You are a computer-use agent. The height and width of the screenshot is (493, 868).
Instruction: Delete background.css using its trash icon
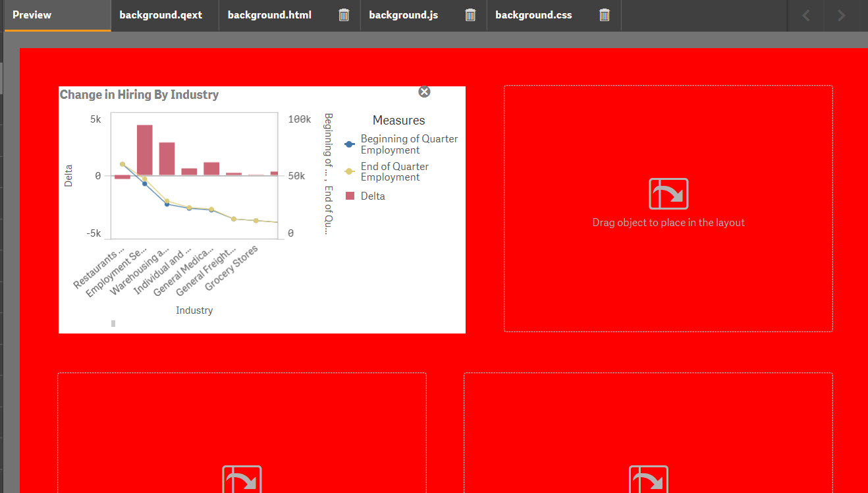(605, 15)
